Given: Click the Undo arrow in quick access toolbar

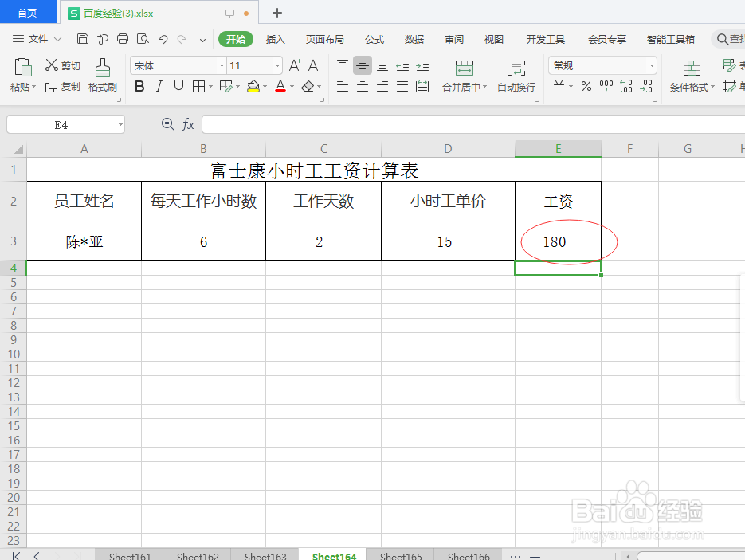Looking at the screenshot, I should [163, 37].
